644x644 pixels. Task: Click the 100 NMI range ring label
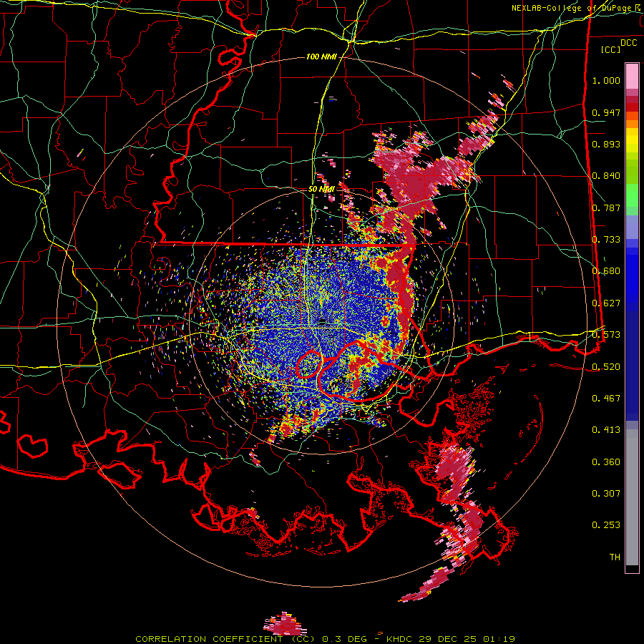pos(321,57)
